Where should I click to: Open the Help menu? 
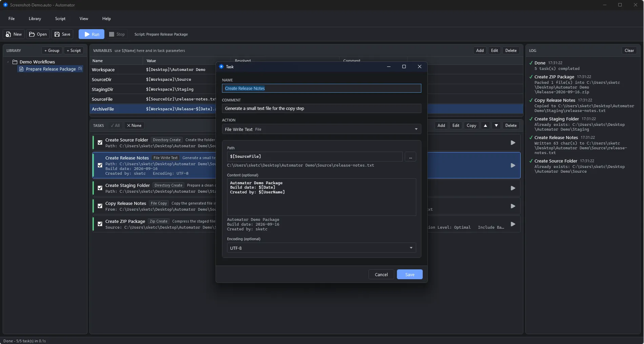click(106, 19)
